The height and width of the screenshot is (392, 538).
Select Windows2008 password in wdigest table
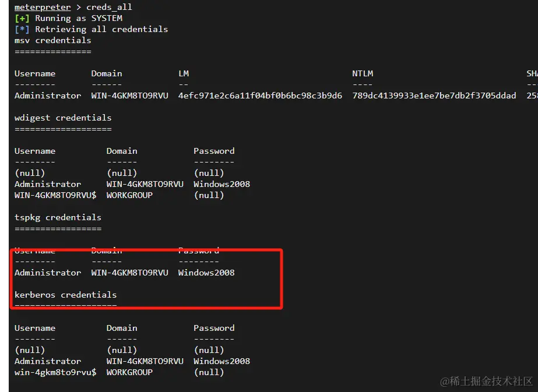coord(221,184)
